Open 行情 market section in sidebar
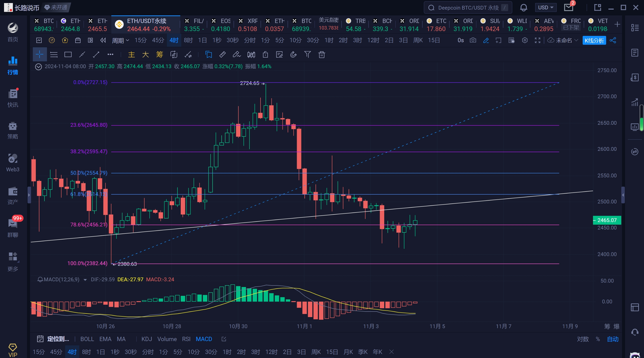The image size is (644, 358). click(x=13, y=65)
